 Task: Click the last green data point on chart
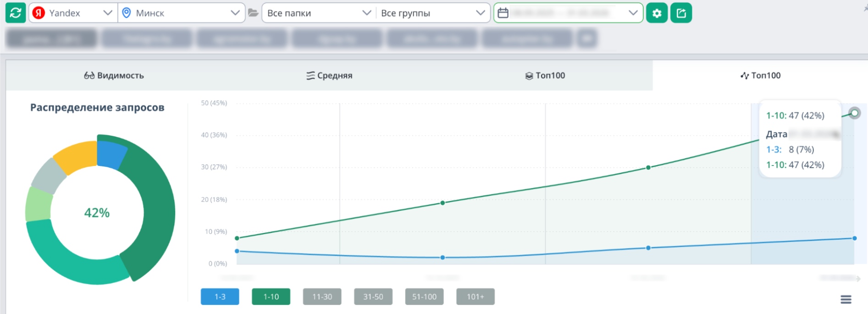pyautogui.click(x=854, y=113)
